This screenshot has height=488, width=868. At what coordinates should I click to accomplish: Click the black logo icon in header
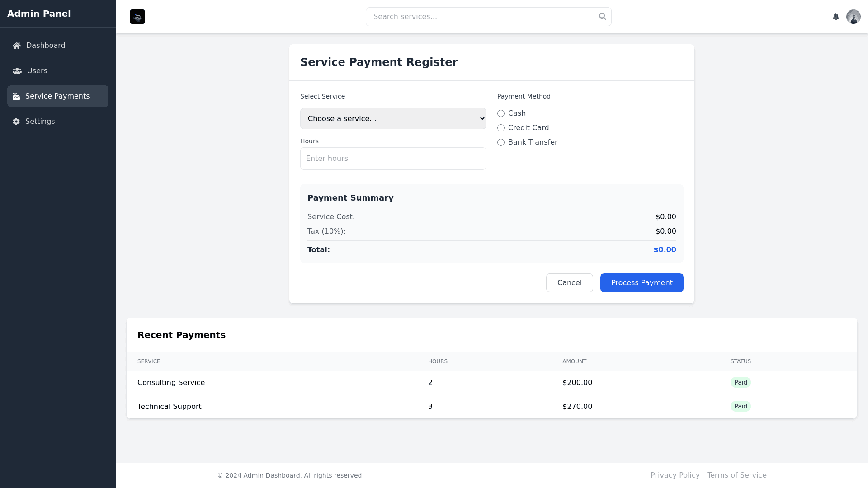pyautogui.click(x=137, y=17)
